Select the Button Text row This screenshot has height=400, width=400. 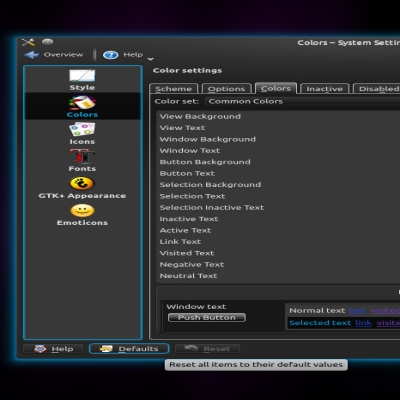(278, 173)
